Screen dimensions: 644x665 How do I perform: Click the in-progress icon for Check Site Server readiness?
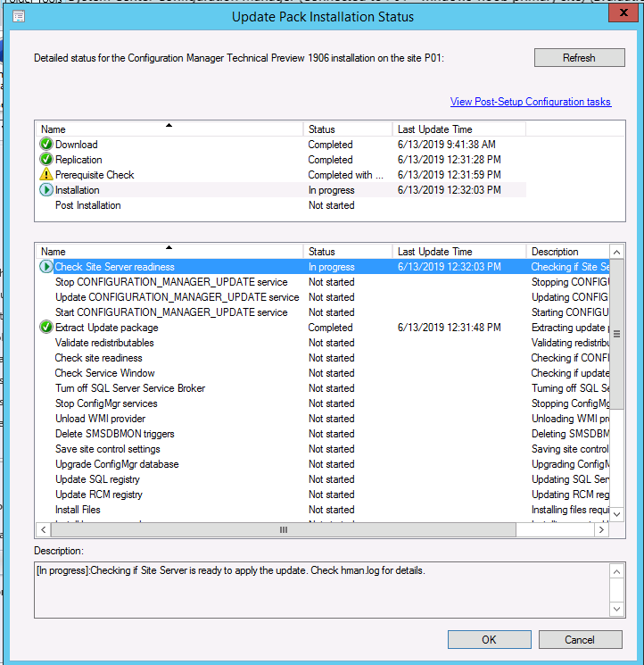[46, 267]
